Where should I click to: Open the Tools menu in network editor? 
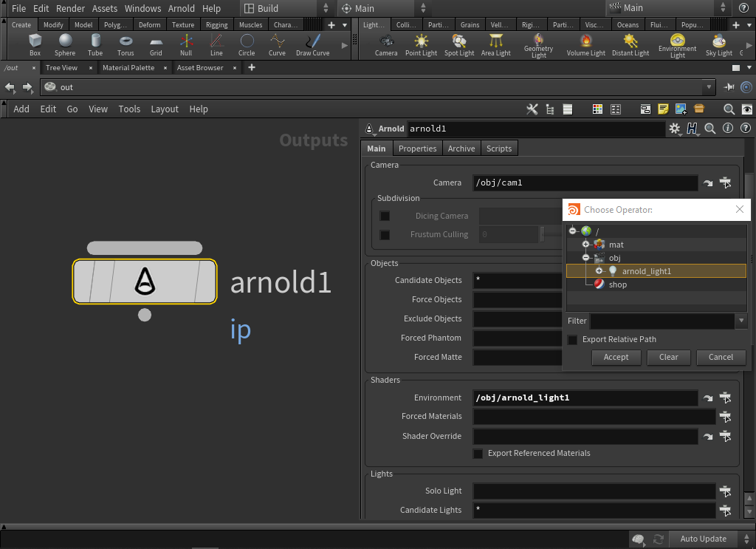(129, 109)
